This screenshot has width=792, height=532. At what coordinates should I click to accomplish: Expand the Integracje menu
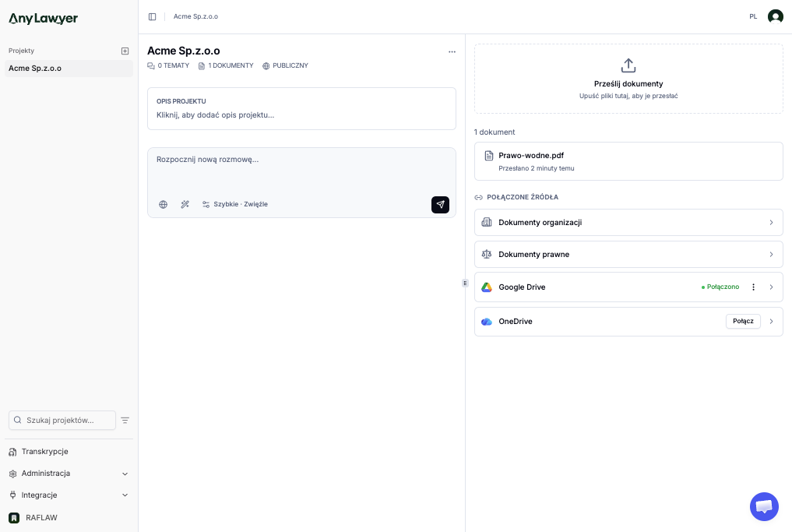(x=39, y=495)
